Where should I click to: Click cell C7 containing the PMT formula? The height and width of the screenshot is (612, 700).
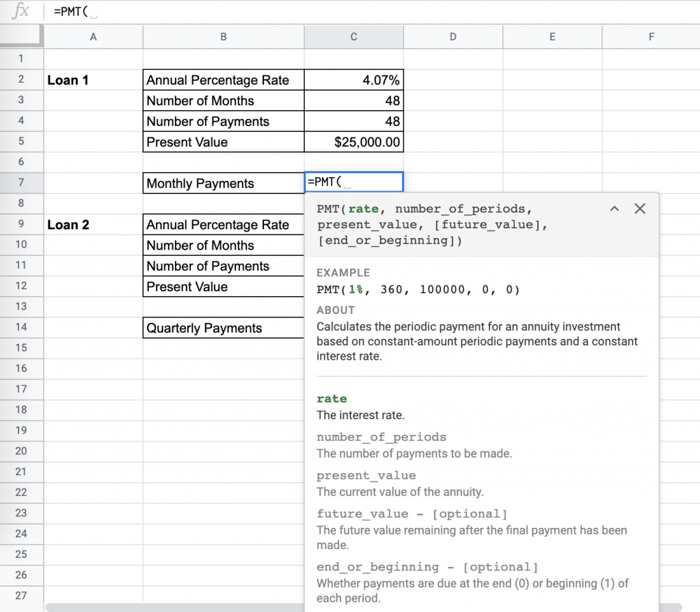coord(353,182)
